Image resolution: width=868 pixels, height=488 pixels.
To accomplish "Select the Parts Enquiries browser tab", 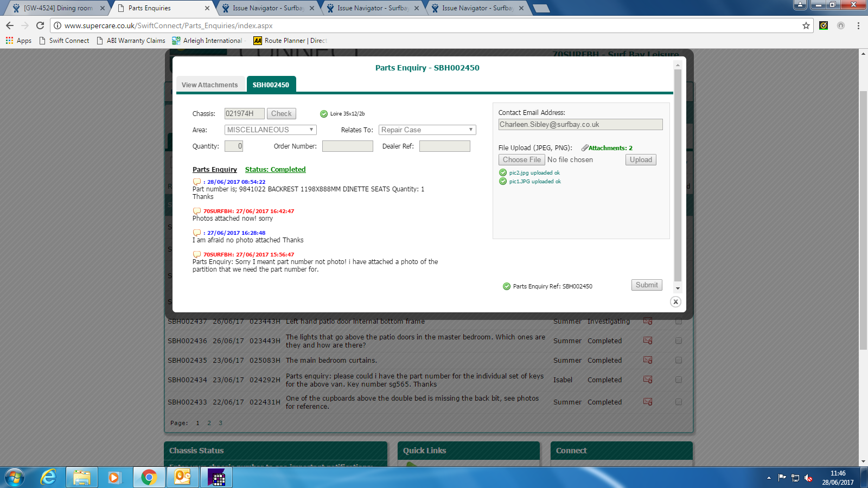I will click(163, 8).
